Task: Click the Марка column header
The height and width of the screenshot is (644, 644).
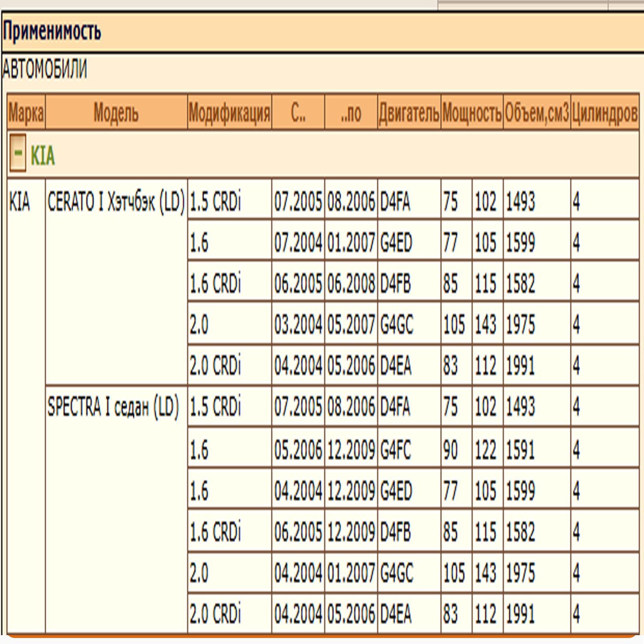Action: [26, 113]
